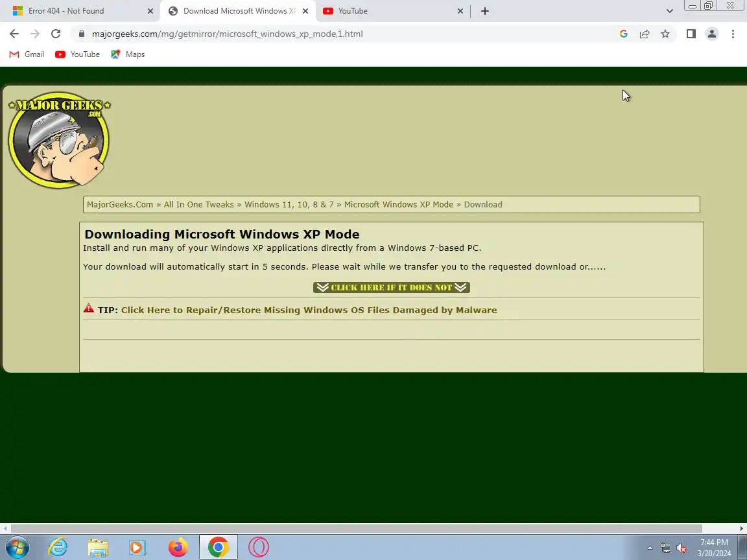Launch Firefox from the taskbar

tap(178, 547)
